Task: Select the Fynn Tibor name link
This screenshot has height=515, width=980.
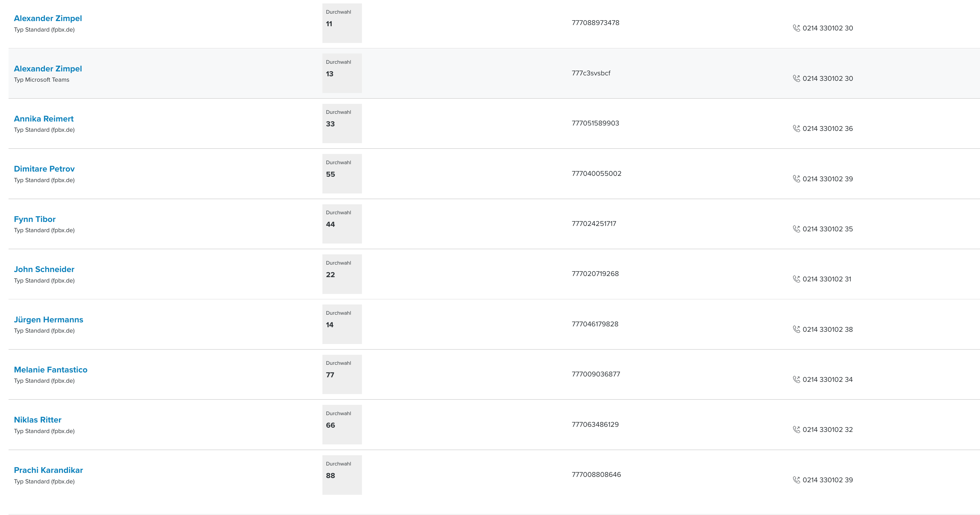Action: [35, 219]
